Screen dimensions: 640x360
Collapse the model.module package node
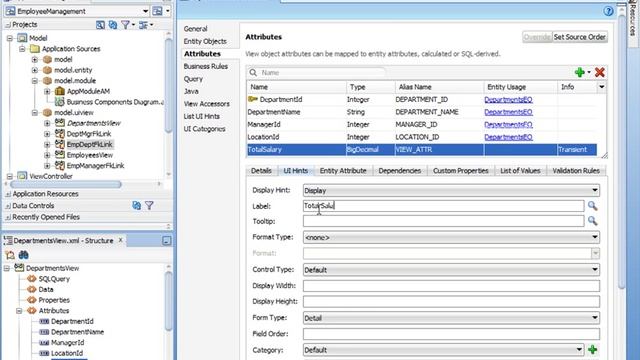click(x=35, y=81)
